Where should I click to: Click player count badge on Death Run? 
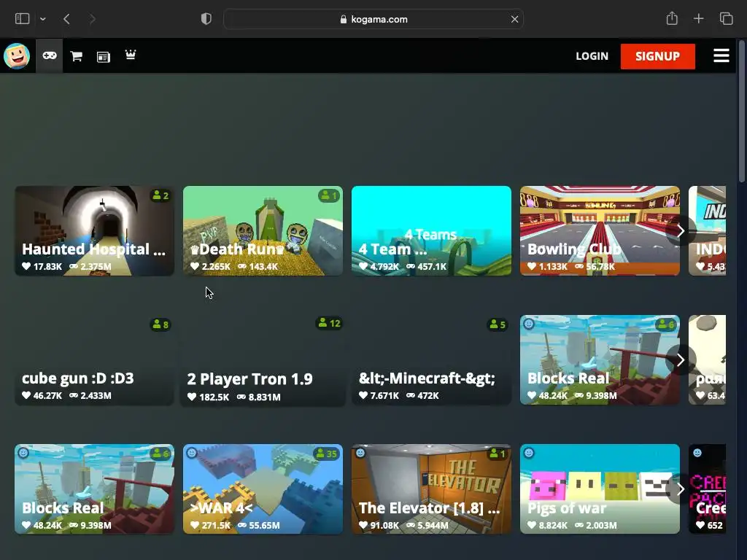(329, 195)
